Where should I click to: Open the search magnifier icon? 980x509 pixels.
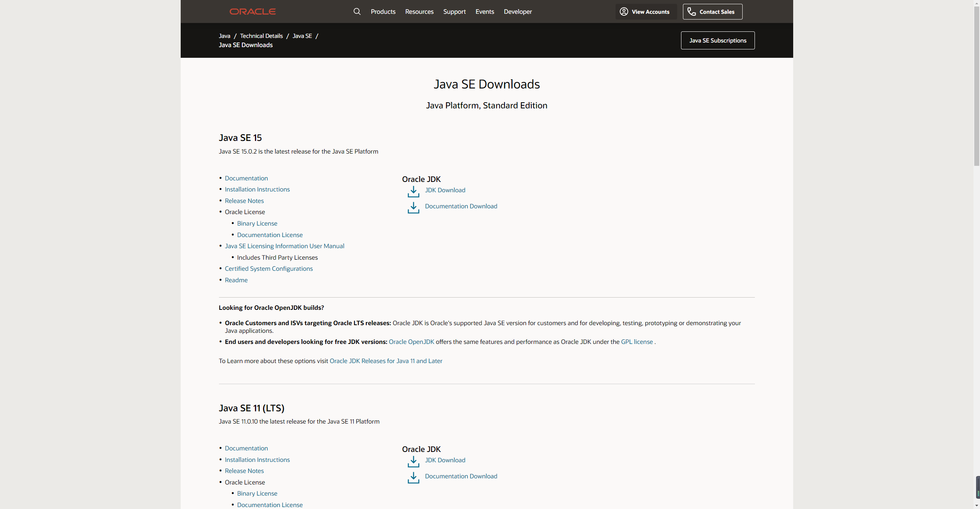tap(357, 11)
